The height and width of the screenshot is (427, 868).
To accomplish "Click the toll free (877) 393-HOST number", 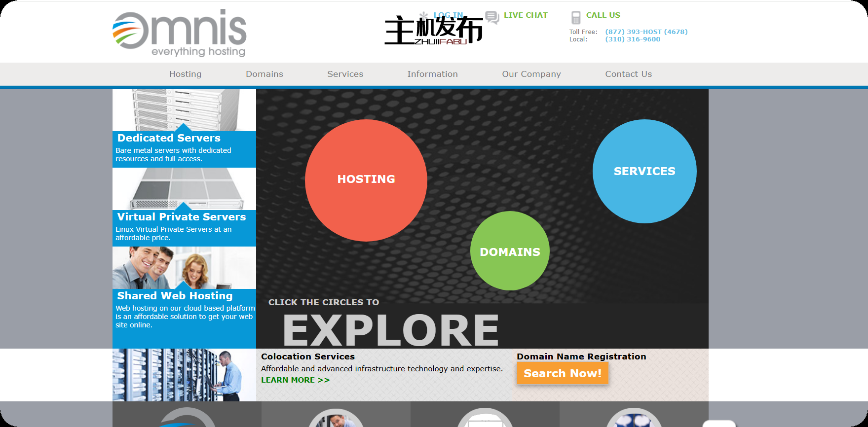I will (646, 32).
